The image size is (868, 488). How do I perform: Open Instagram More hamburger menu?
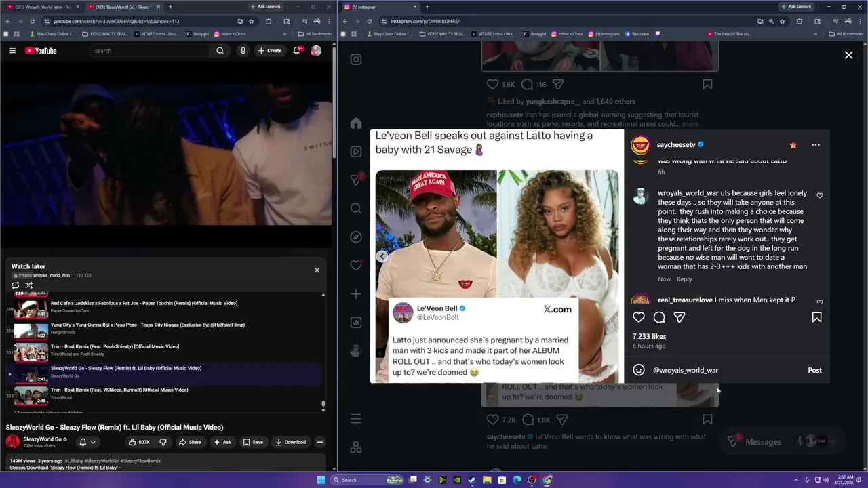pos(356,419)
